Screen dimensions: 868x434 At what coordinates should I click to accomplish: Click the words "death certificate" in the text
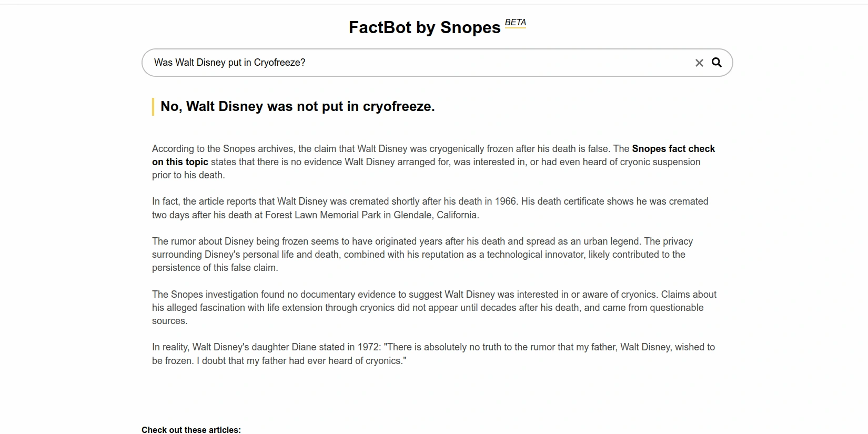coord(572,201)
